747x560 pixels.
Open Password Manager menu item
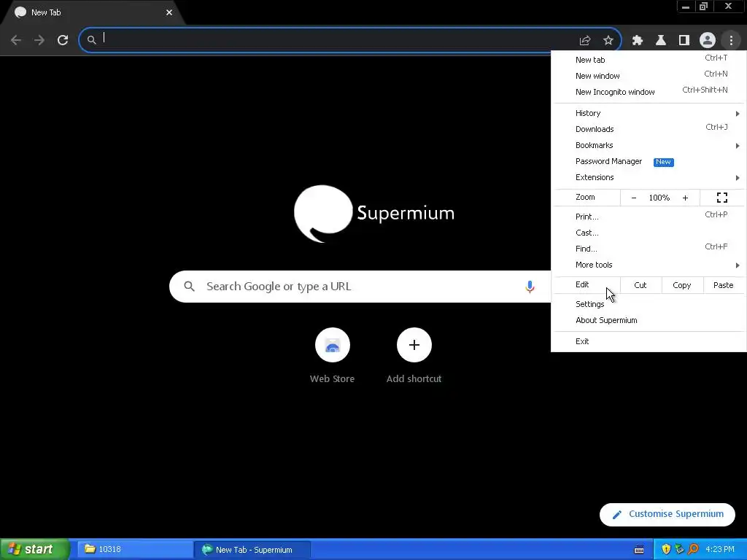click(x=649, y=161)
